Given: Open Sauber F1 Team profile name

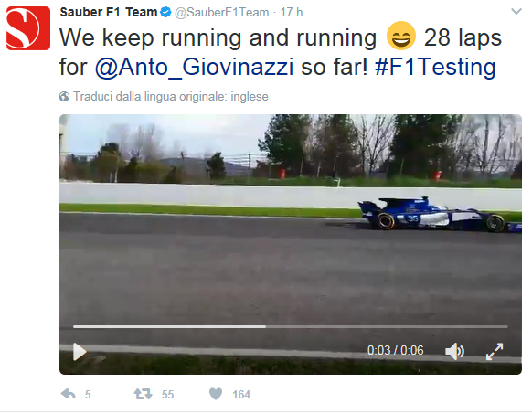Looking at the screenshot, I should click(109, 12).
